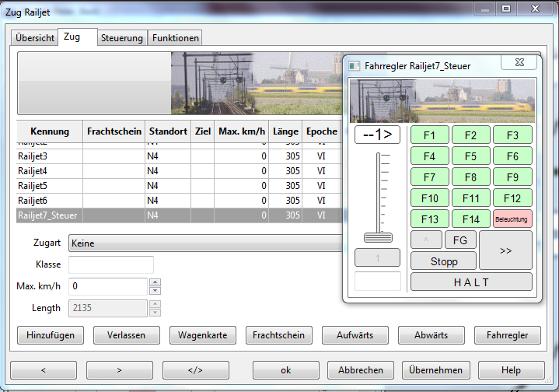
Task: Switch to the Funktionen tab
Action: click(x=176, y=38)
